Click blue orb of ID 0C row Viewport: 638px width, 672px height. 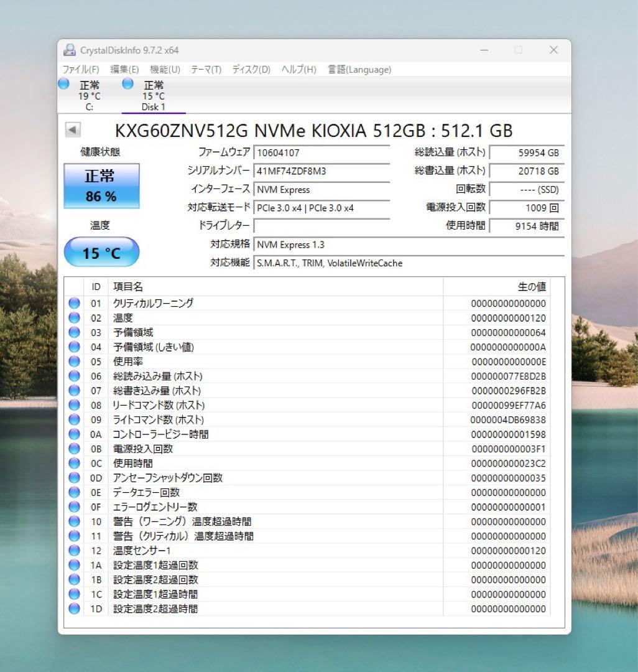pos(74,464)
